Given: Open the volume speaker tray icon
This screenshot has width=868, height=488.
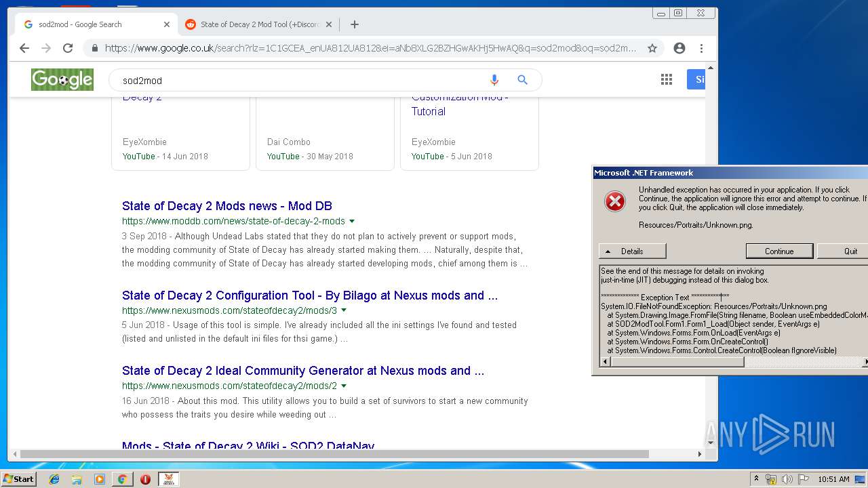Looking at the screenshot, I should 787,479.
